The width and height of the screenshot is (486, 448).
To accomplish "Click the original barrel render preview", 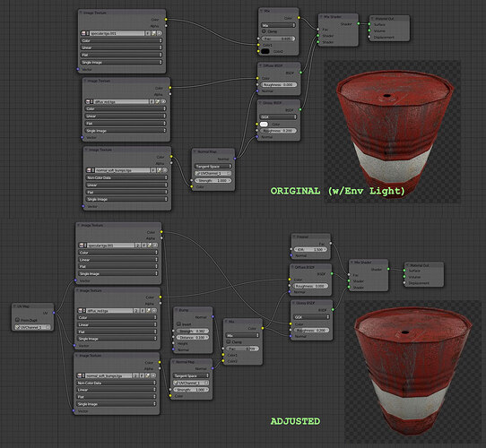I will (392, 132).
